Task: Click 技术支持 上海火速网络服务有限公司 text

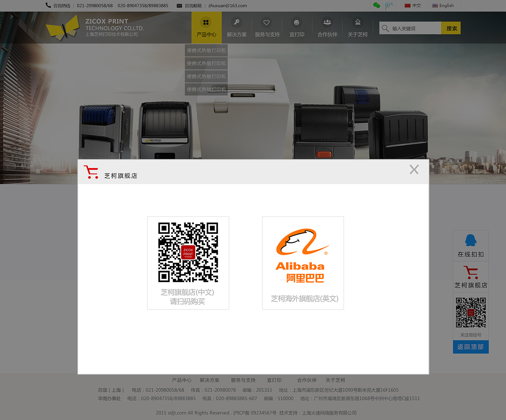Action: 318,413
